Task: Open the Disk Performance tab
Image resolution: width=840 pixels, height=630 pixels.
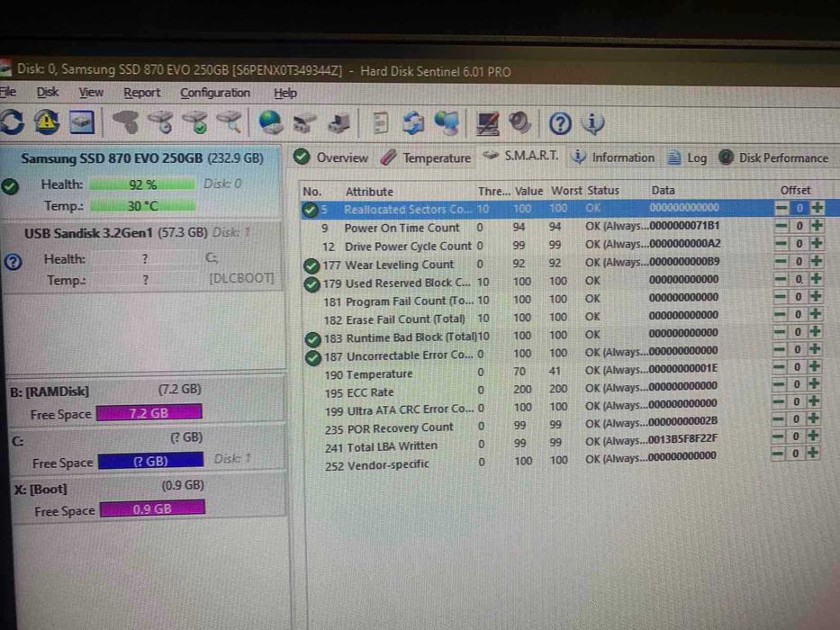Action: pos(773,158)
